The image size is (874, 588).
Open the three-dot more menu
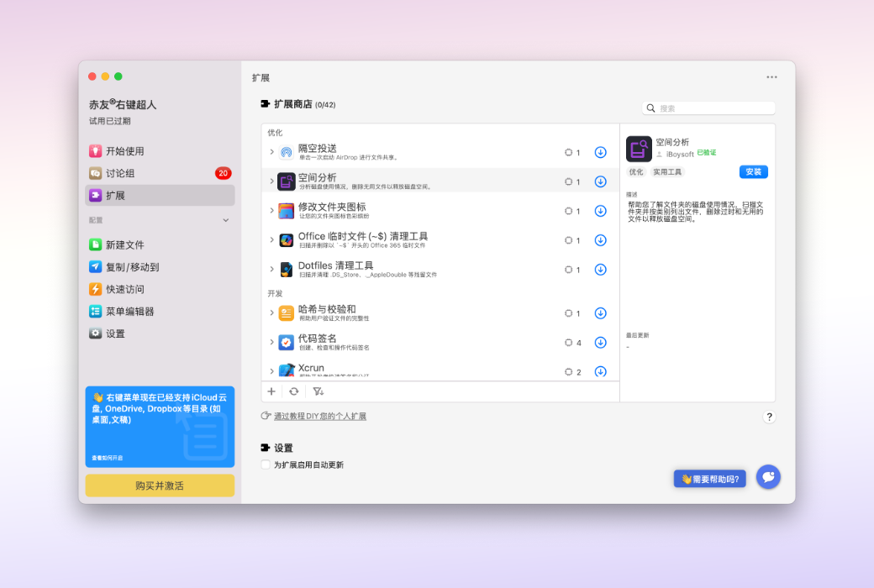tap(771, 77)
